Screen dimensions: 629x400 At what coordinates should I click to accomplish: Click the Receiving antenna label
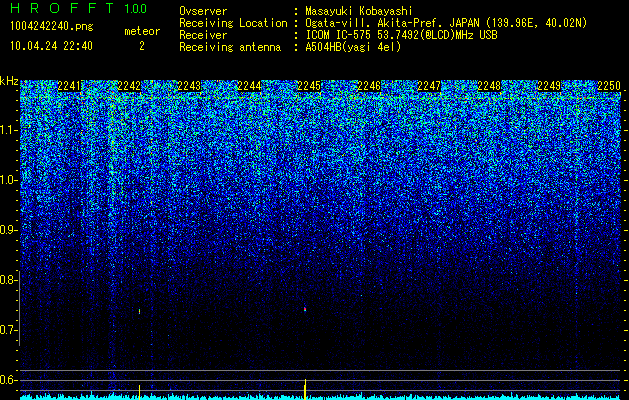(230, 47)
